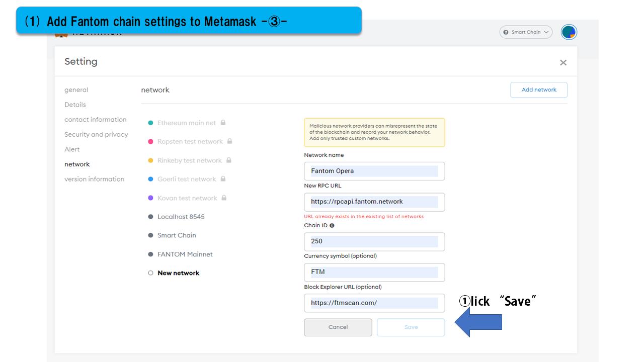Click lock icon beside Goerli test network
Image resolution: width=644 pixels, height=362 pixels.
tap(223, 179)
